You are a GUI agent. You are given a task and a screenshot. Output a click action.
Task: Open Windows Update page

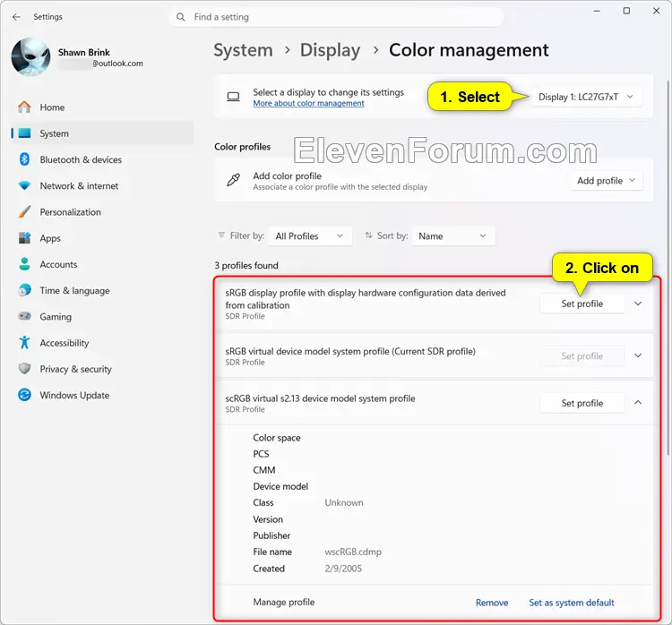tap(102, 395)
